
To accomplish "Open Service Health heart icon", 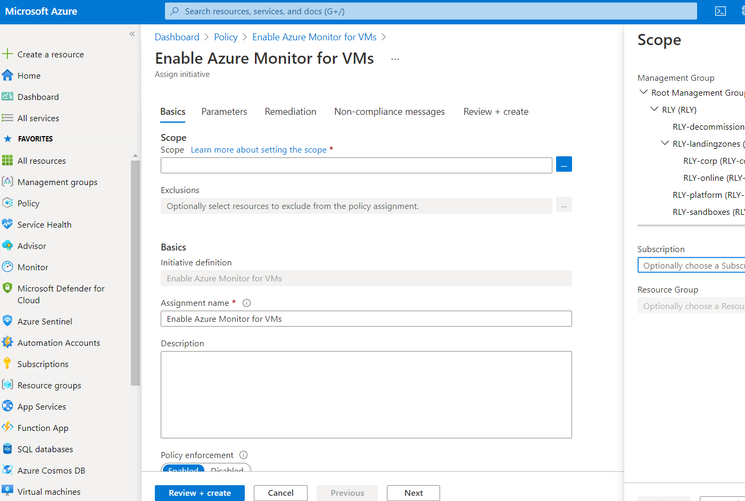I will pyautogui.click(x=7, y=224).
